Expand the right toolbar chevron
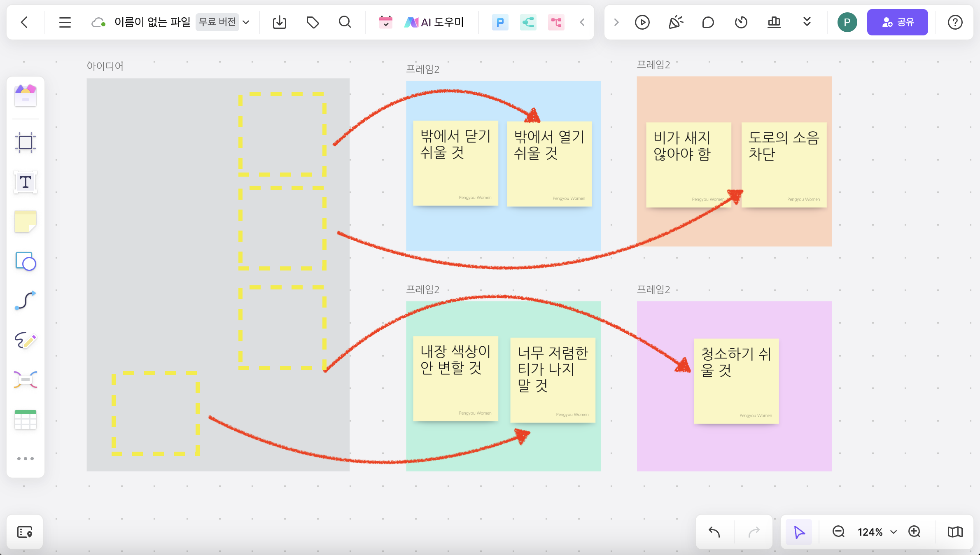Screen dimensions: 980x555 pos(616,22)
